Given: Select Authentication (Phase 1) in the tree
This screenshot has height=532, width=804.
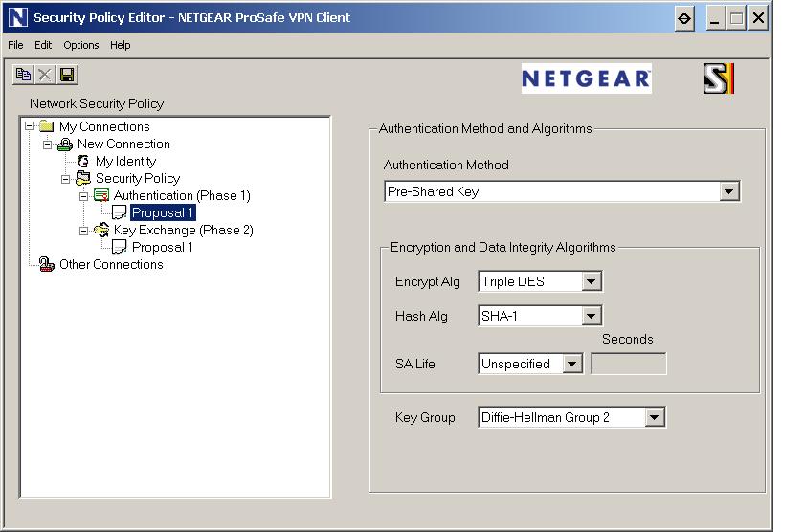Looking at the screenshot, I should coord(182,196).
